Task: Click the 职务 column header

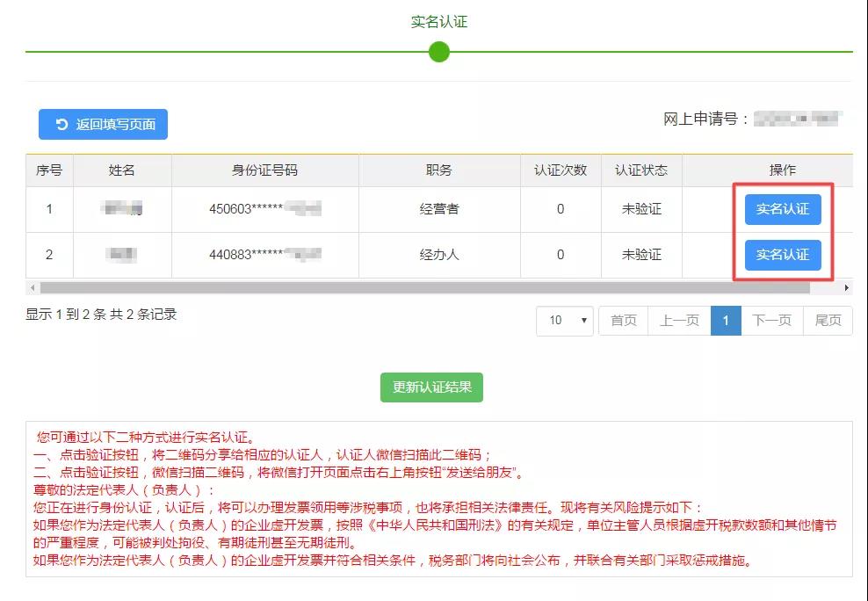Action: (x=439, y=170)
